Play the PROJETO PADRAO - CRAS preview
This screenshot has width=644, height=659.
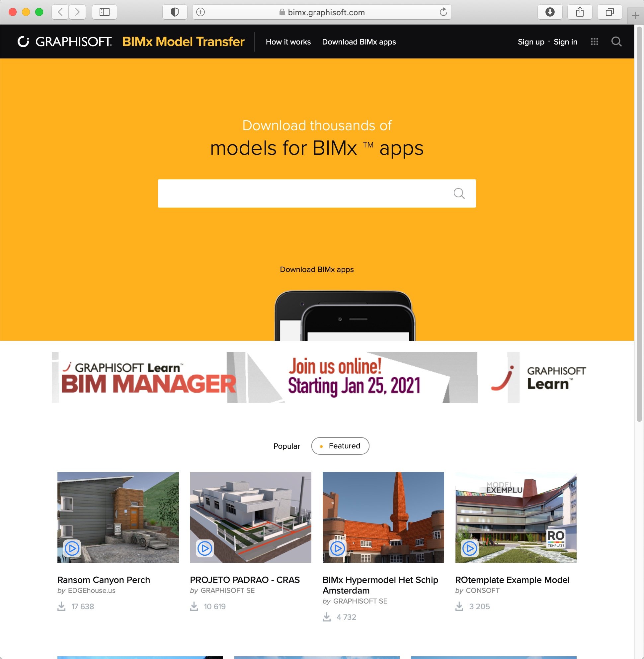pos(204,548)
